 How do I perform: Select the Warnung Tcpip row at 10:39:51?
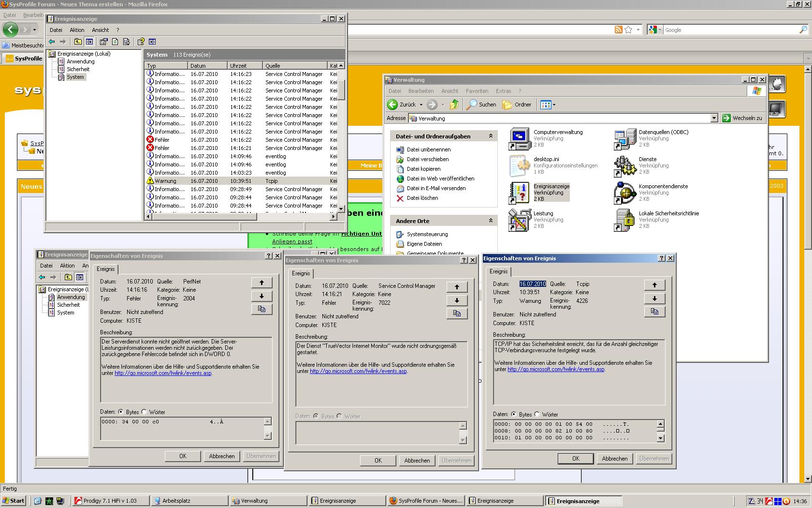pos(241,181)
